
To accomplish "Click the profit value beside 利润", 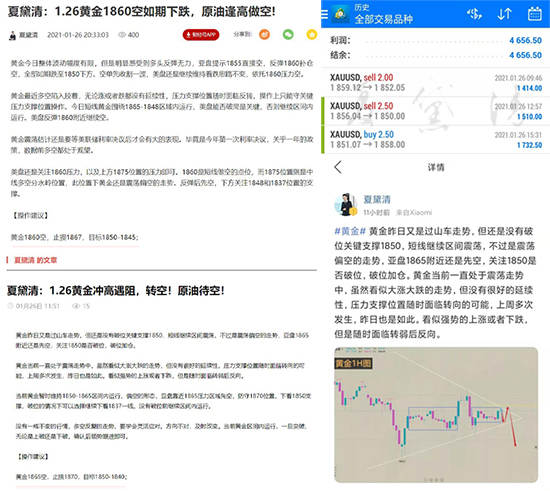I will (525, 40).
